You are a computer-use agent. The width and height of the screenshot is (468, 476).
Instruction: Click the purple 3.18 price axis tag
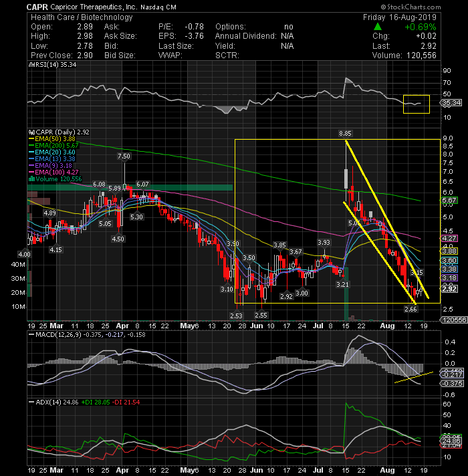click(449, 277)
